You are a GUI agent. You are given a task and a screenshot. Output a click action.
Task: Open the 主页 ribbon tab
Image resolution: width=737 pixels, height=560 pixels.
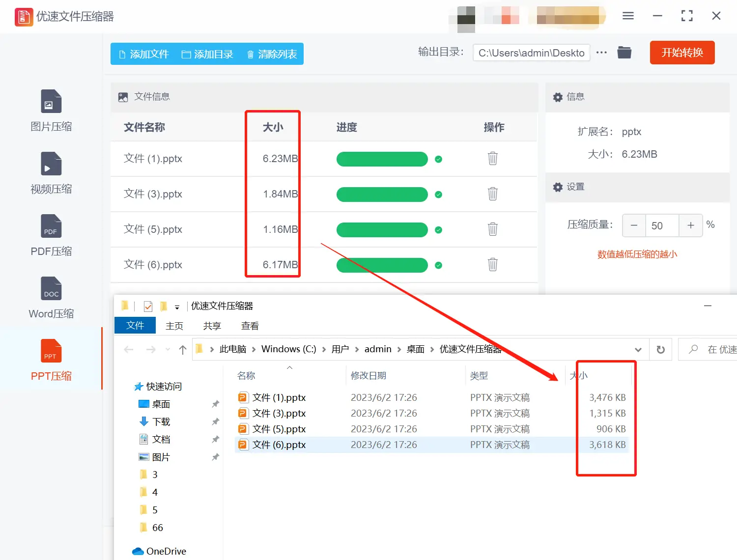coord(174,325)
